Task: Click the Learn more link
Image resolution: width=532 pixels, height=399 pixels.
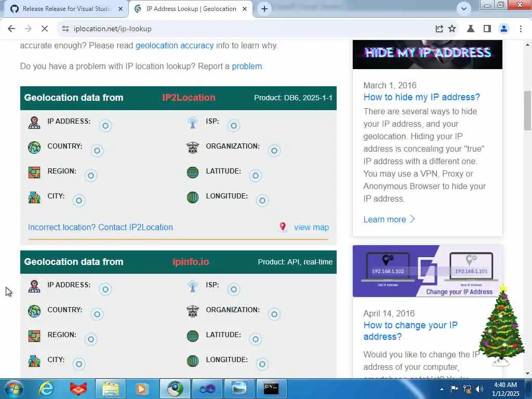Action: (x=389, y=220)
